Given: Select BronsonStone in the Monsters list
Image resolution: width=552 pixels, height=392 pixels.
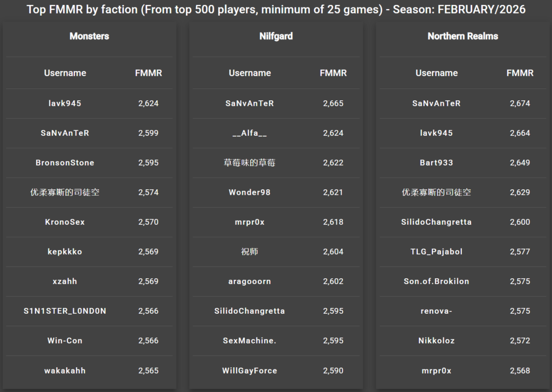Looking at the screenshot, I should (65, 162).
